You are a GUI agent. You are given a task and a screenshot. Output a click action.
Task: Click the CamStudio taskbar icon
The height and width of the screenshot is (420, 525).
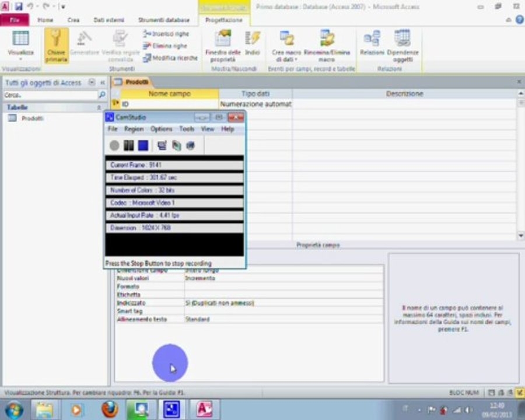coord(171,409)
